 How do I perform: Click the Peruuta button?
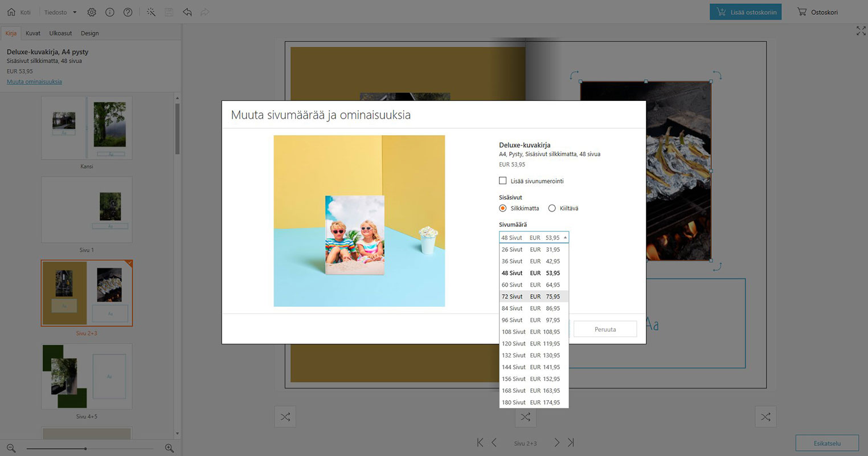click(x=605, y=329)
